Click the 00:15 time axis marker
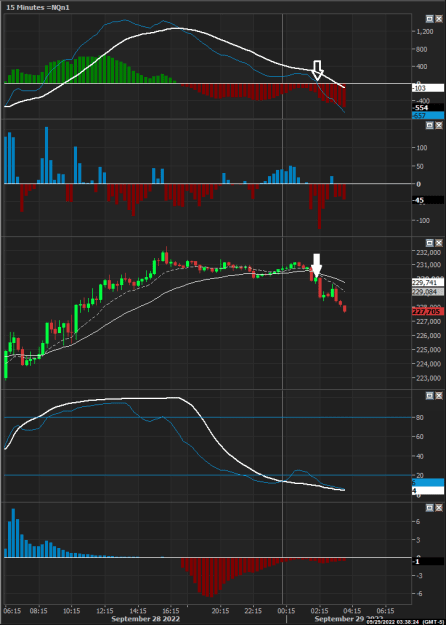 pos(286,611)
